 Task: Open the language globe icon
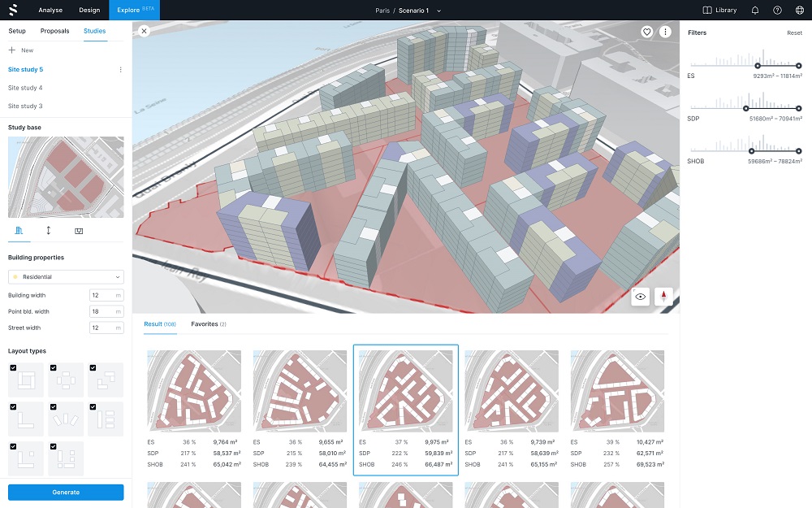(799, 10)
